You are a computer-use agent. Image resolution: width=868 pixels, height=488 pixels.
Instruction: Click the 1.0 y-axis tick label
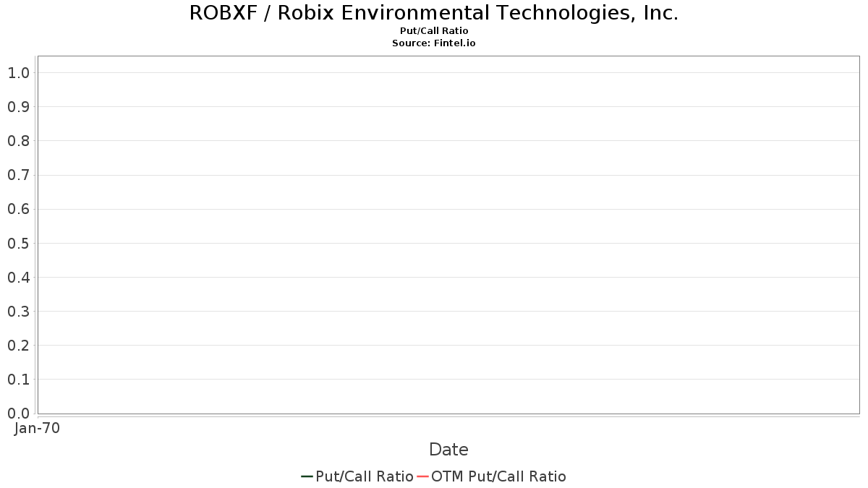(18, 73)
